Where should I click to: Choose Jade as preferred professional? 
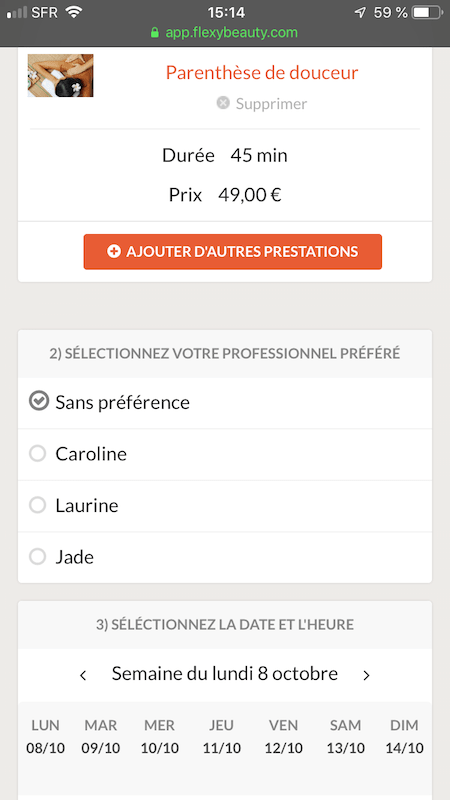[x=225, y=557]
